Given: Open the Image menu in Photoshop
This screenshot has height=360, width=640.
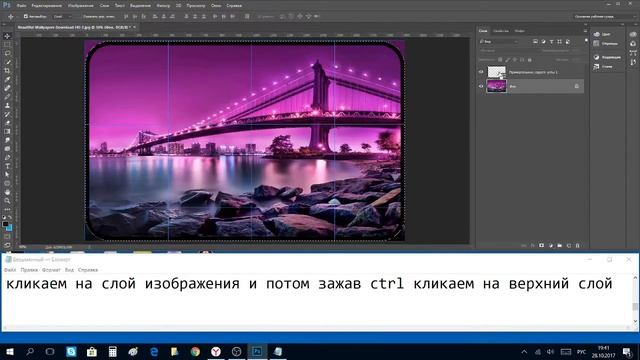Looking at the screenshot, I should point(80,6).
